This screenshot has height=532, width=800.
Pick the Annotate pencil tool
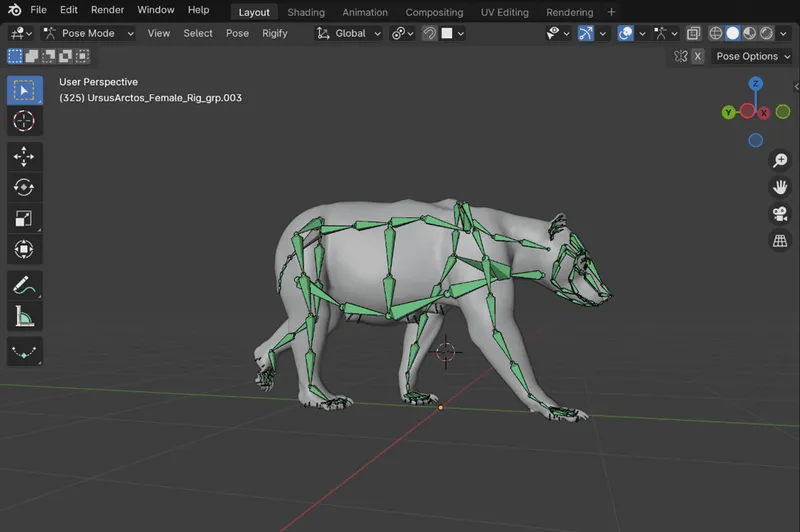point(24,285)
